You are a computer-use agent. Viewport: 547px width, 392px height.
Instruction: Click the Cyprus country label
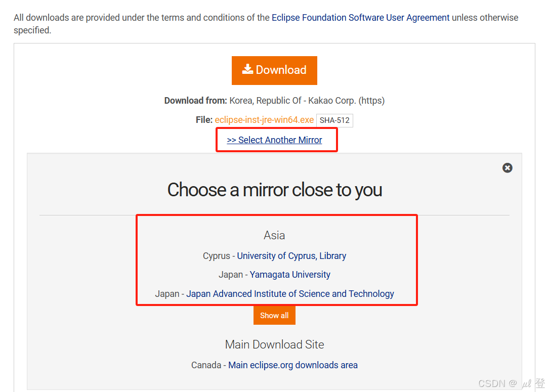[217, 256]
